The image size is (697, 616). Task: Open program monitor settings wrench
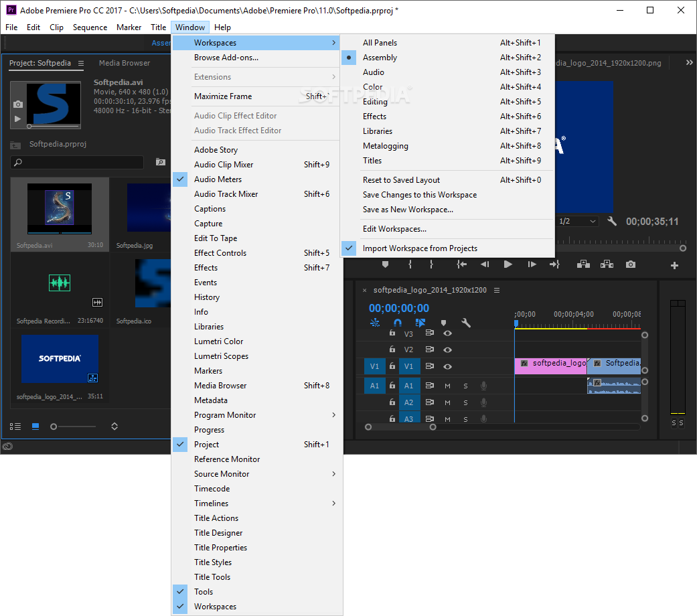[612, 221]
